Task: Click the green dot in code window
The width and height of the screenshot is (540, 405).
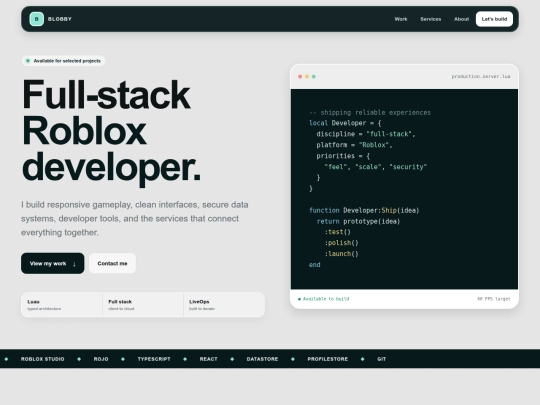Action: (x=314, y=76)
